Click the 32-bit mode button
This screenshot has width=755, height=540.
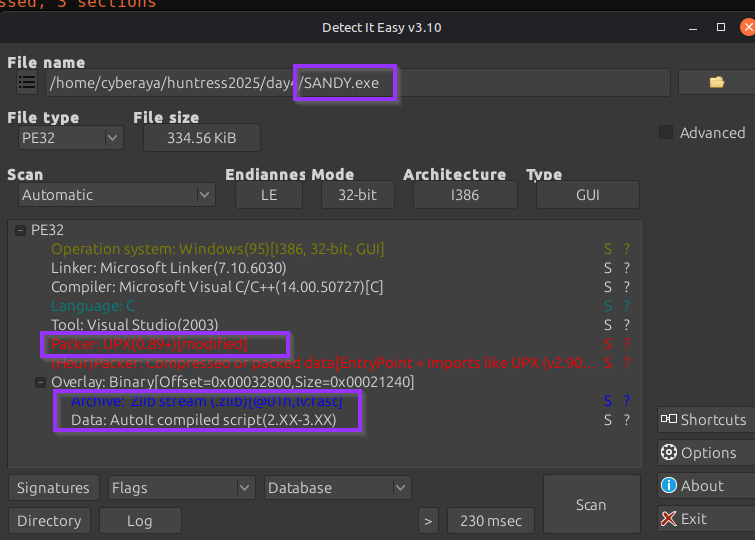pyautogui.click(x=357, y=195)
